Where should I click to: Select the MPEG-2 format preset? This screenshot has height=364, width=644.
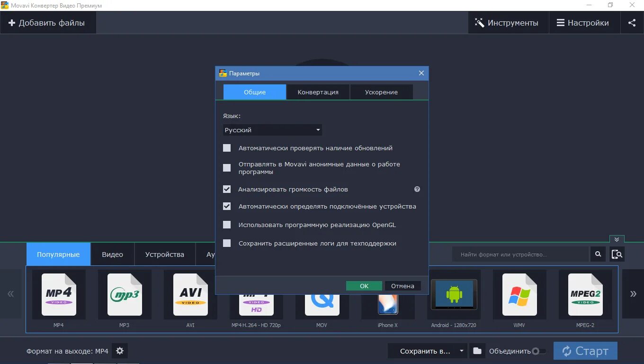585,294
